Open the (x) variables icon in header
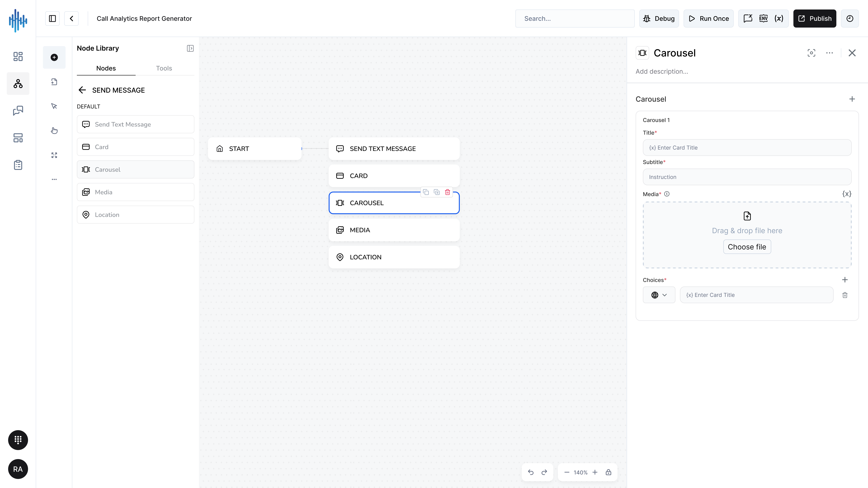This screenshot has height=488, width=868. [x=779, y=19]
